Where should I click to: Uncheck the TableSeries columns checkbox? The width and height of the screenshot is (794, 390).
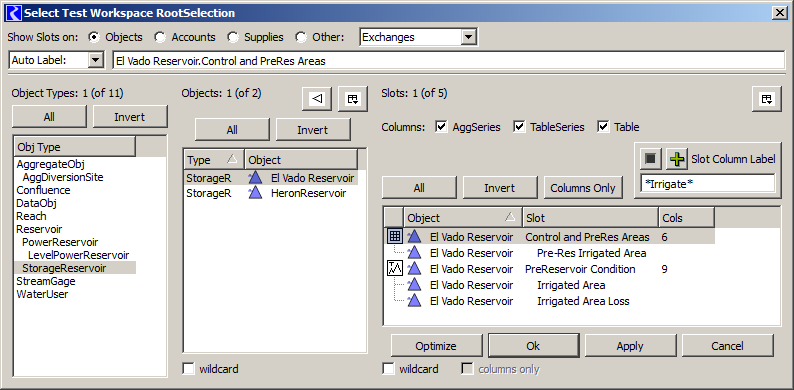pyautogui.click(x=519, y=127)
